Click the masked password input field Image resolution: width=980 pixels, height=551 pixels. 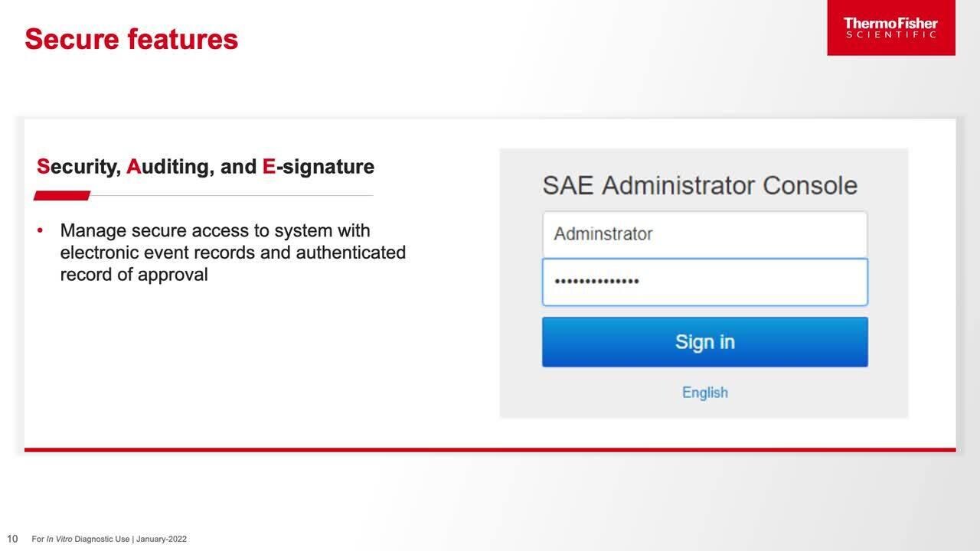(704, 282)
